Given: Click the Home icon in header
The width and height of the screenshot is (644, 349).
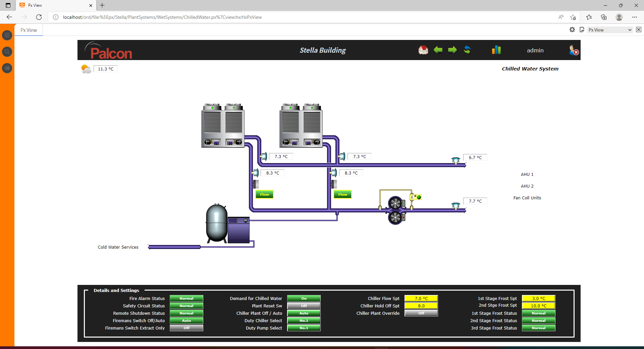Looking at the screenshot, I should 423,50.
